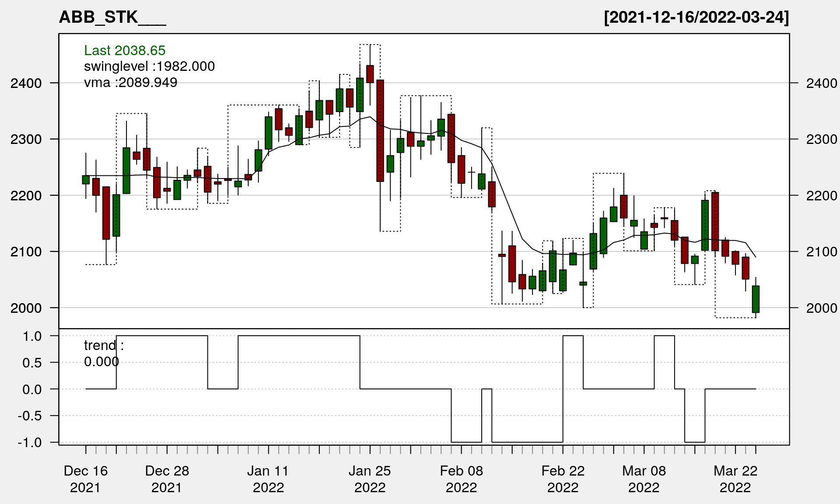Click the Feb 08 2022 axis label

[x=461, y=479]
